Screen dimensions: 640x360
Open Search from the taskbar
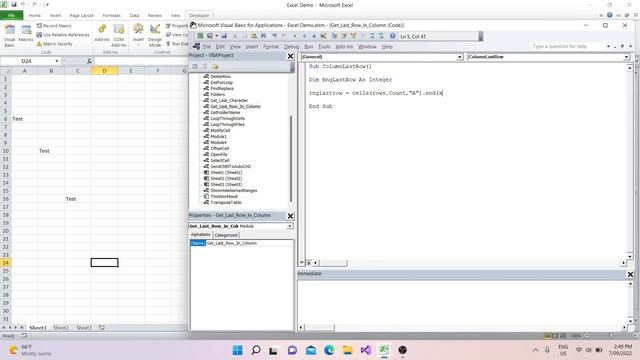[256, 350]
